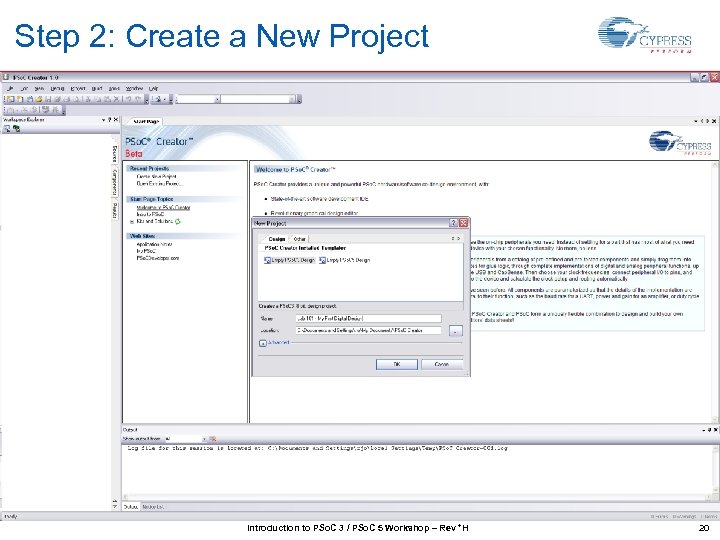Viewport: 720px width, 540px height.
Task: Open Welcome to PSoC Creator topic
Action: [x=163, y=208]
